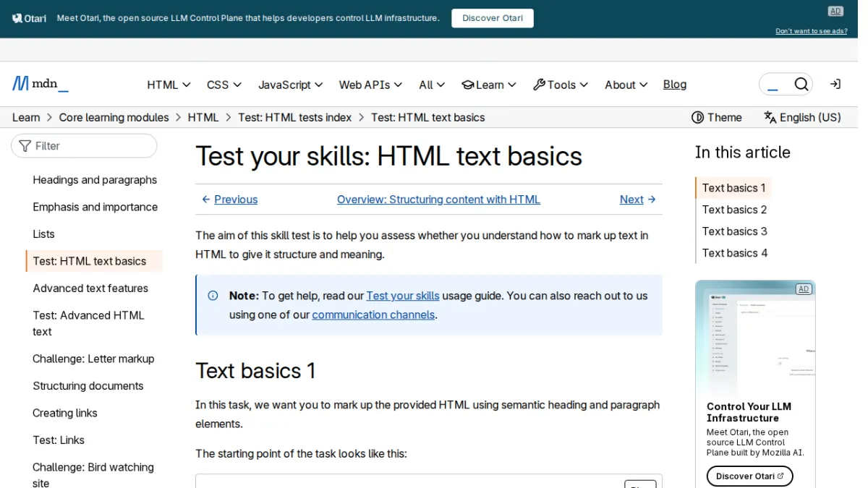
Task: Expand the CSS navigation menu
Action: [x=224, y=85]
